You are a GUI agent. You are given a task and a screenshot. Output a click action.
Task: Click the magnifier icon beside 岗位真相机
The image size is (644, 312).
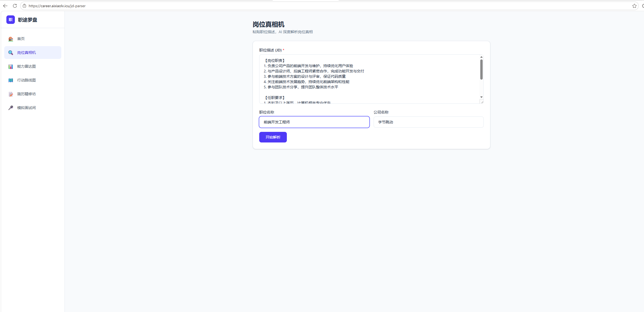click(11, 53)
